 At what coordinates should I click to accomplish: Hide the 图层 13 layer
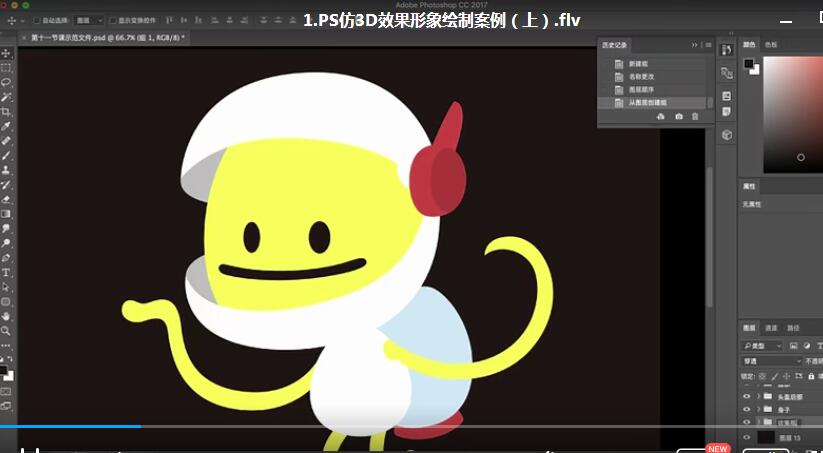746,437
